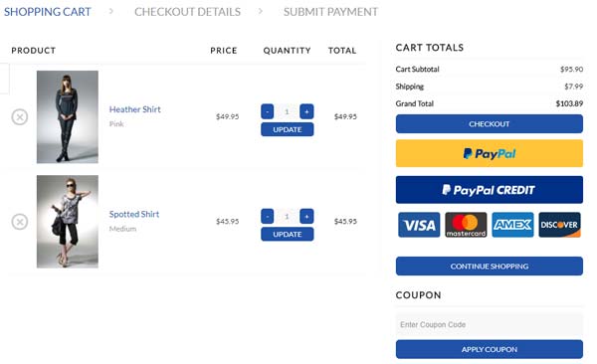The height and width of the screenshot is (364, 597).
Task: Click the blue Checkout button
Action: pos(490,123)
